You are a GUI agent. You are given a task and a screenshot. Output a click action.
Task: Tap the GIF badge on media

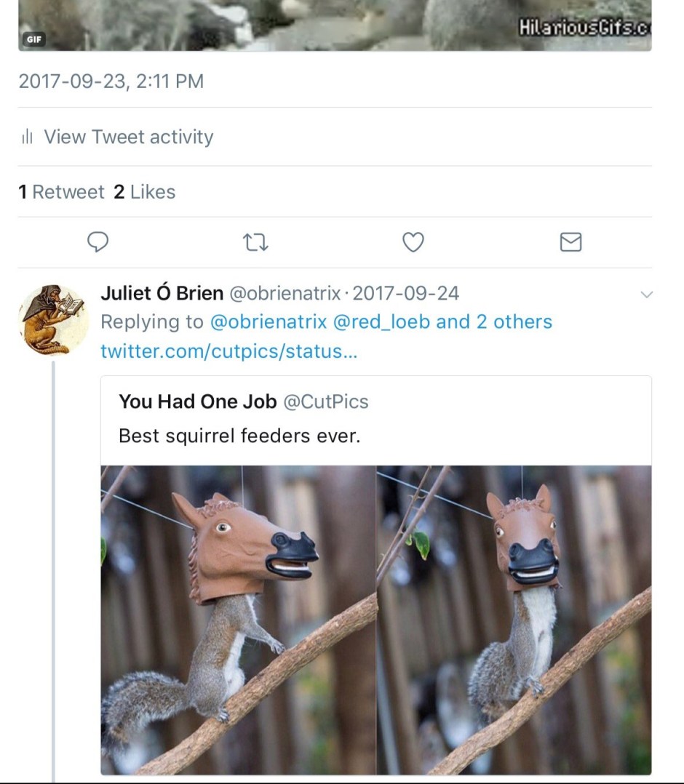[33, 40]
